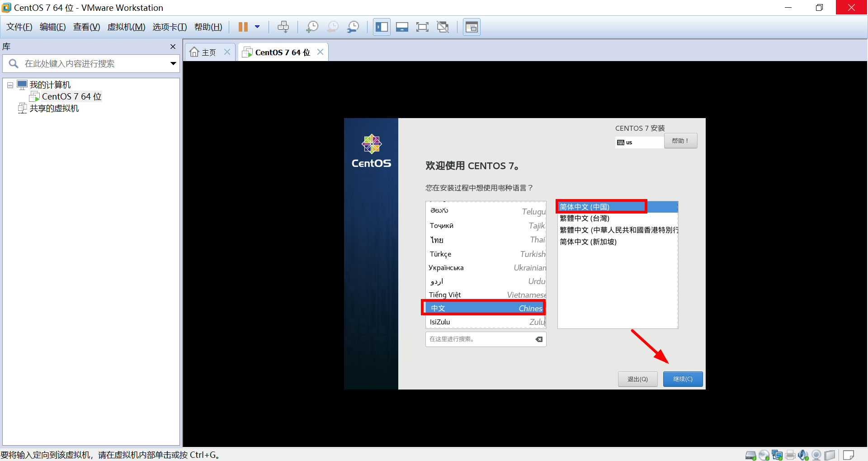Open the 文件(F) menu

(19, 27)
